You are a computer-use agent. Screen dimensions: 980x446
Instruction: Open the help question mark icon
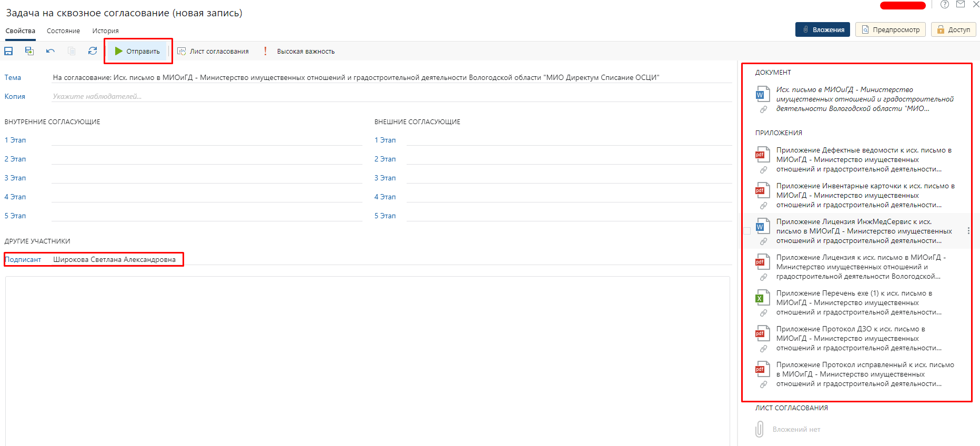tap(945, 5)
